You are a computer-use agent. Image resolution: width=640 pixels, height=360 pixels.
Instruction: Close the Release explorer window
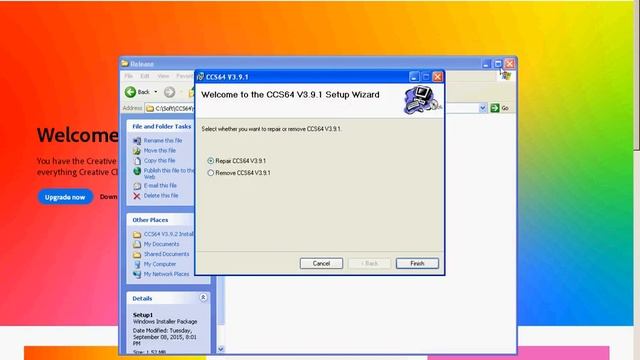[x=509, y=64]
